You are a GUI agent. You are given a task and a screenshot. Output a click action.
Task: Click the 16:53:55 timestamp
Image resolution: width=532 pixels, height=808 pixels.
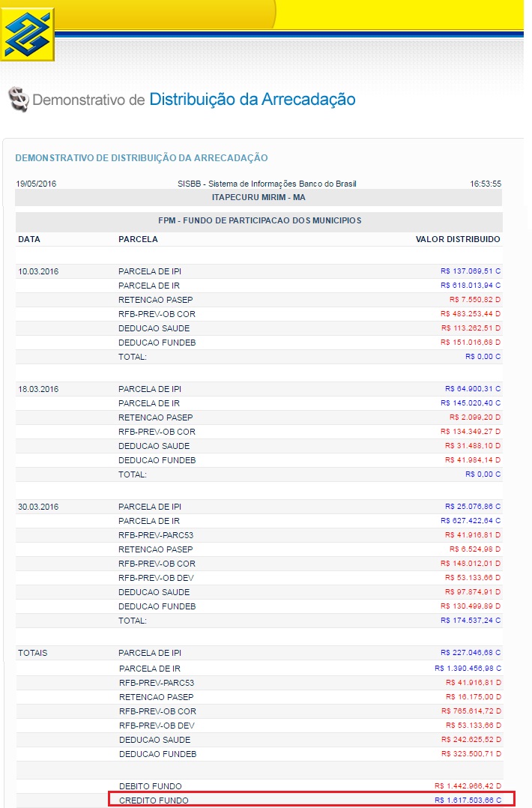pos(485,184)
